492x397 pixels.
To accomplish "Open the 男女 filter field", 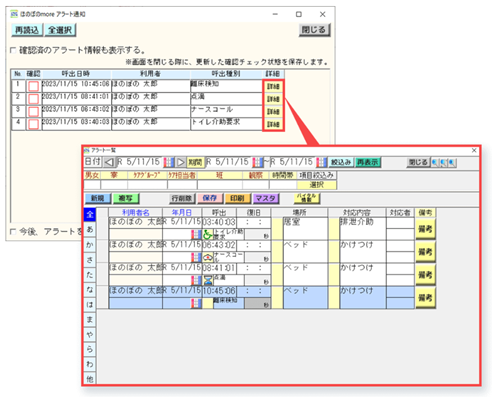I will (x=92, y=185).
